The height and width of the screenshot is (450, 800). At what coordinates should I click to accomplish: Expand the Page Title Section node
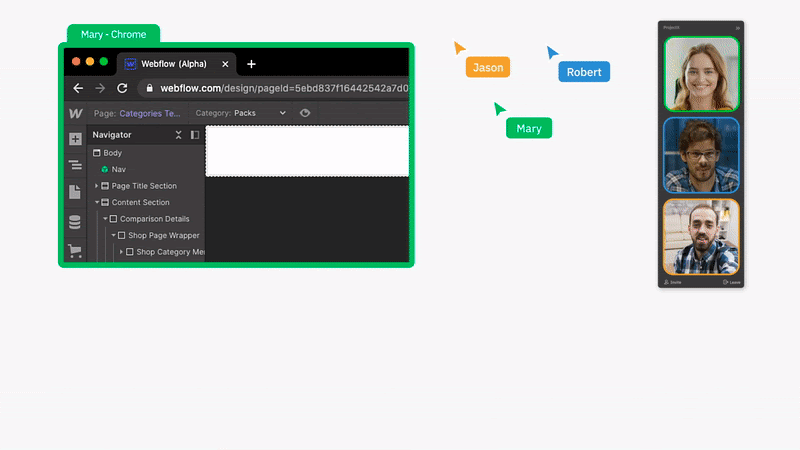[x=97, y=186]
